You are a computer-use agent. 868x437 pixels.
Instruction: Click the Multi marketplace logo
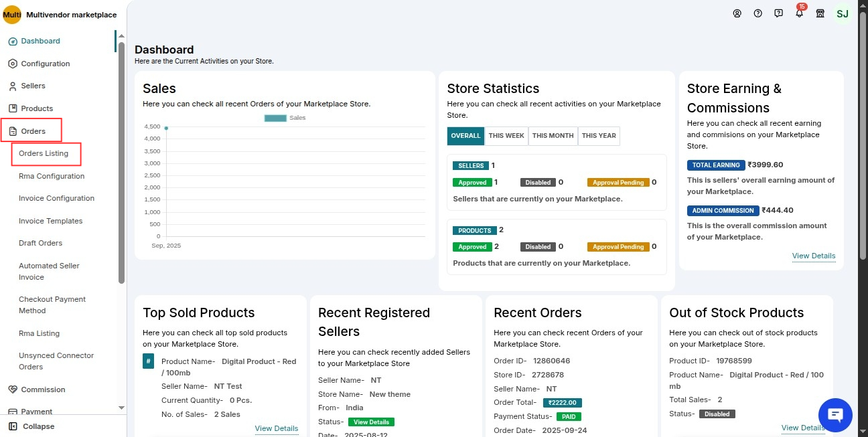click(x=12, y=15)
